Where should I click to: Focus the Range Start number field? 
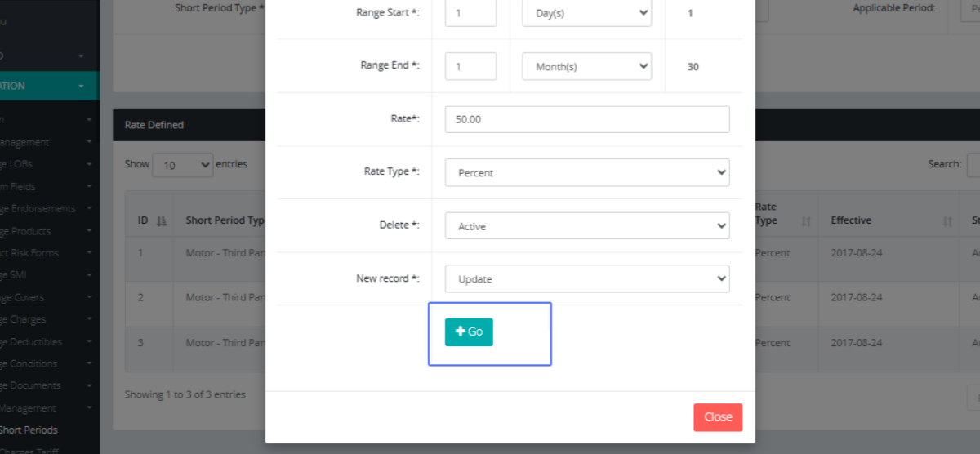(x=470, y=14)
